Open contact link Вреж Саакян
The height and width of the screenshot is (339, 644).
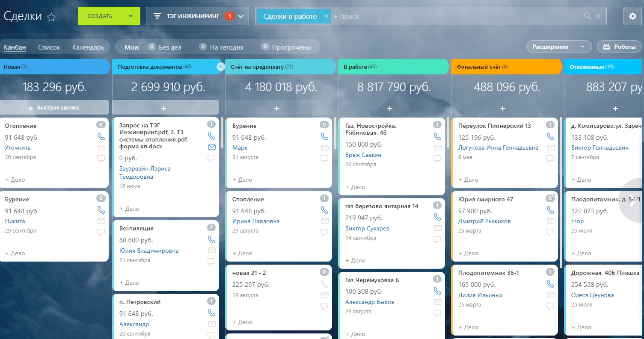pos(363,155)
